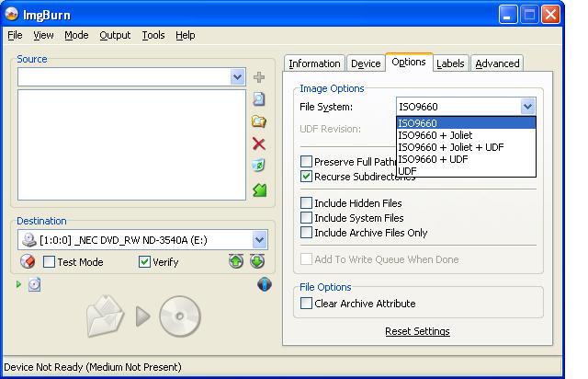The image size is (588, 379).
Task: Browse for a file icon
Action: 259,99
